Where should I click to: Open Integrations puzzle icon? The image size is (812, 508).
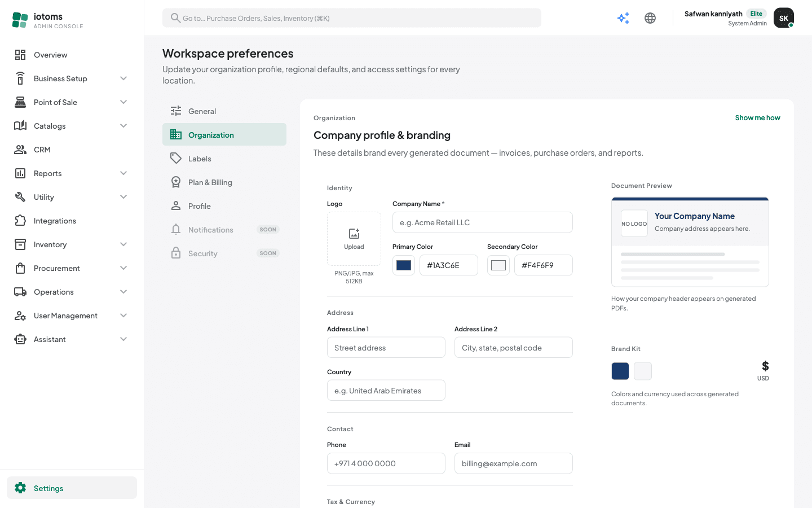pyautogui.click(x=20, y=221)
